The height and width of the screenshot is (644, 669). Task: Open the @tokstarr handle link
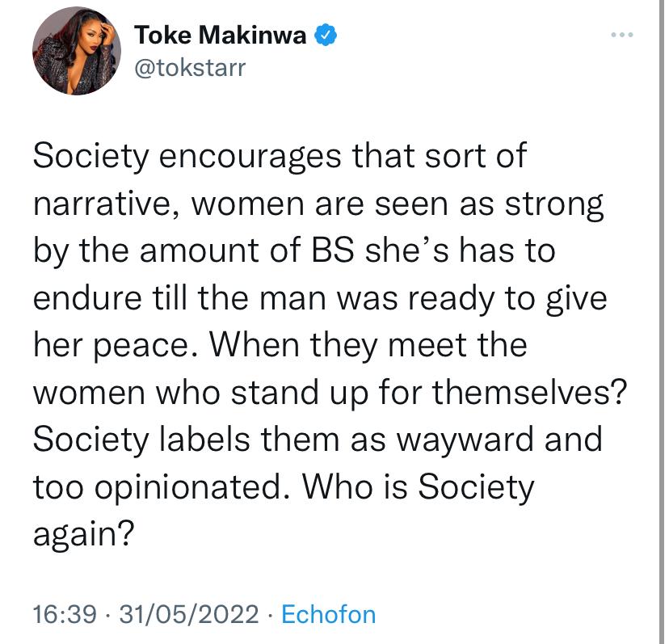point(191,69)
